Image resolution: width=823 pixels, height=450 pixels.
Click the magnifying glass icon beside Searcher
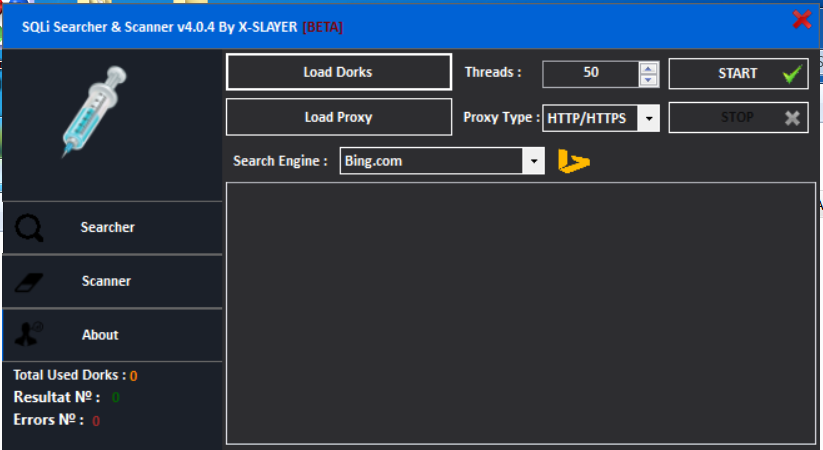30,228
